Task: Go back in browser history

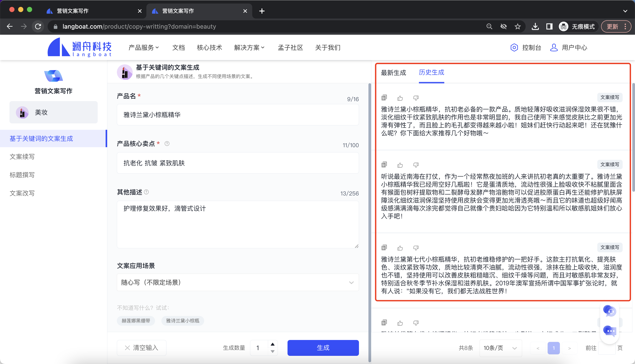Action: (10, 26)
